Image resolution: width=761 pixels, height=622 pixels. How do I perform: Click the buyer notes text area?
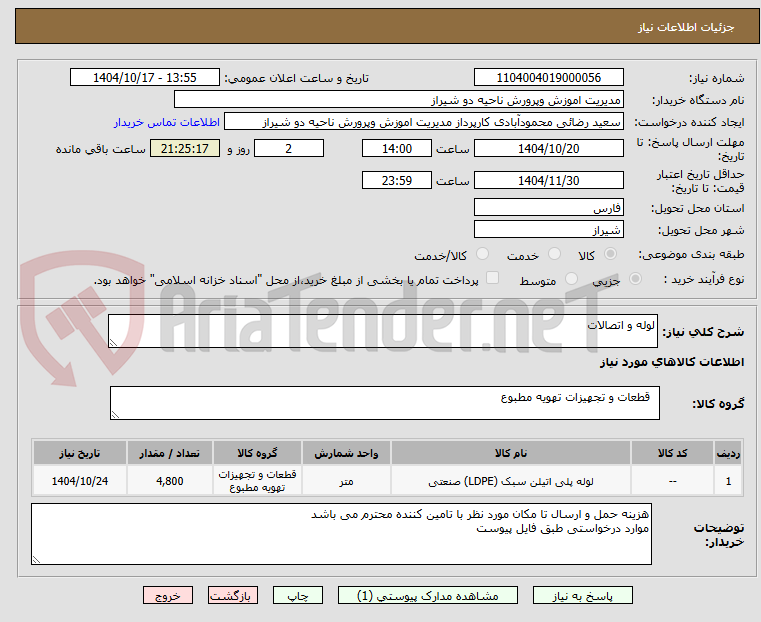341,534
